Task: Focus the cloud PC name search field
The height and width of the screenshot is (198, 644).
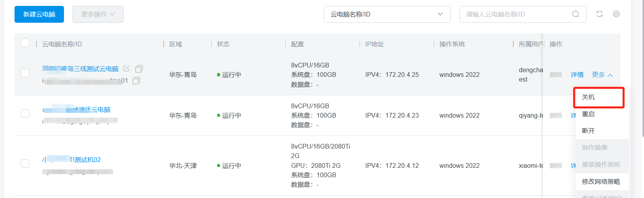Action: 514,14
